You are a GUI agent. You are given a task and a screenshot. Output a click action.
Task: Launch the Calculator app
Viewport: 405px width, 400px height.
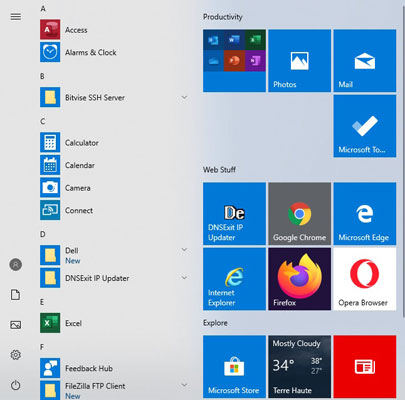point(114,142)
